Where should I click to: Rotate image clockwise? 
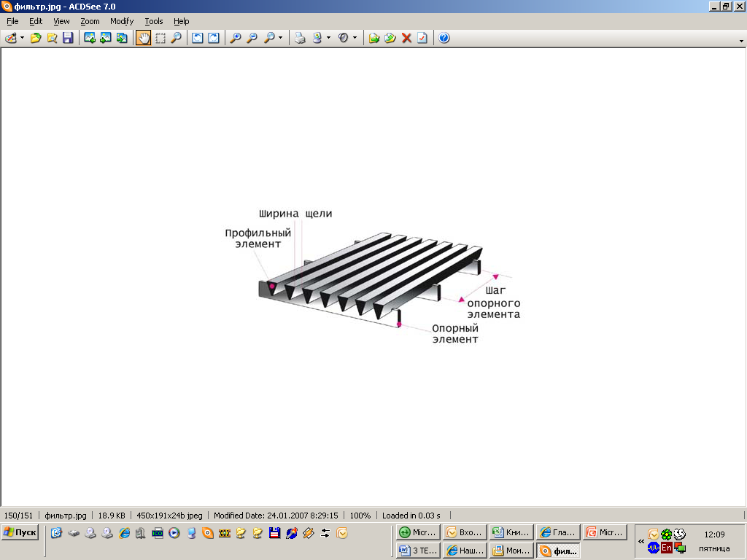coord(213,38)
